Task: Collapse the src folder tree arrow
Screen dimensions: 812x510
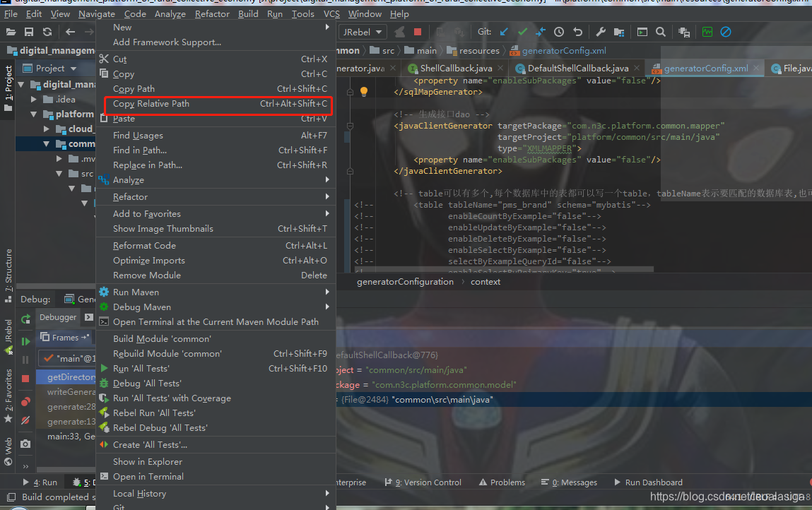Action: 59,174
